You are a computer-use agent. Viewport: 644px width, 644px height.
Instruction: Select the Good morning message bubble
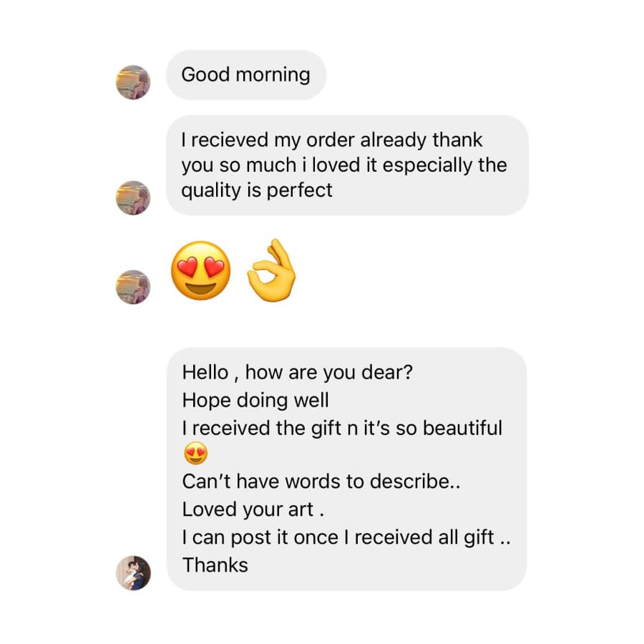[245, 75]
